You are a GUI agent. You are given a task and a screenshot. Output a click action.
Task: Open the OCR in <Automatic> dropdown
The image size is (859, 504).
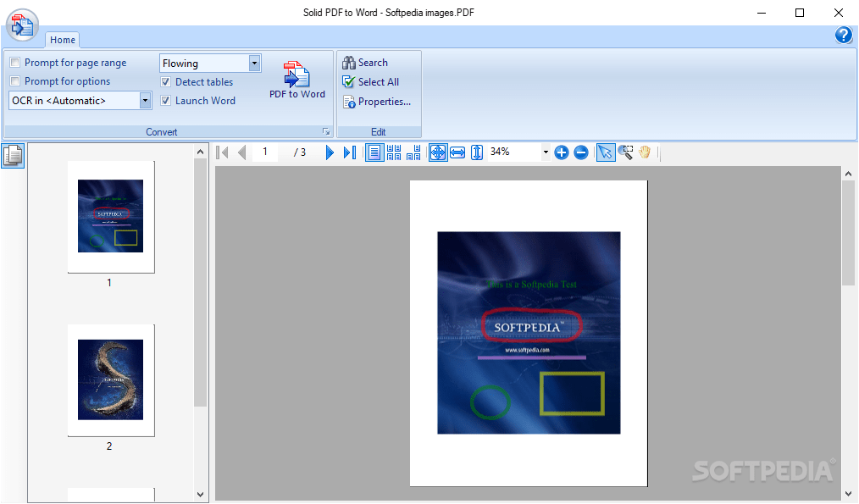tap(145, 100)
